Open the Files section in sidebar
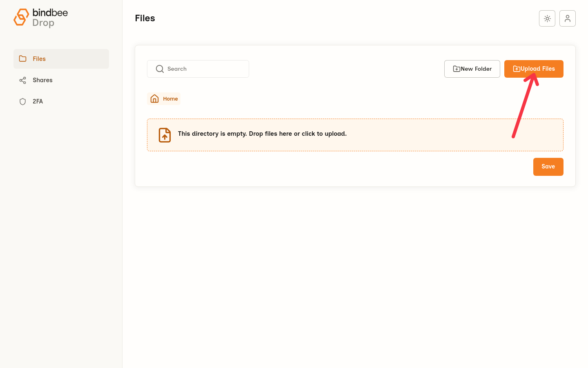Viewport: 588px width, 368px height. coord(61,59)
